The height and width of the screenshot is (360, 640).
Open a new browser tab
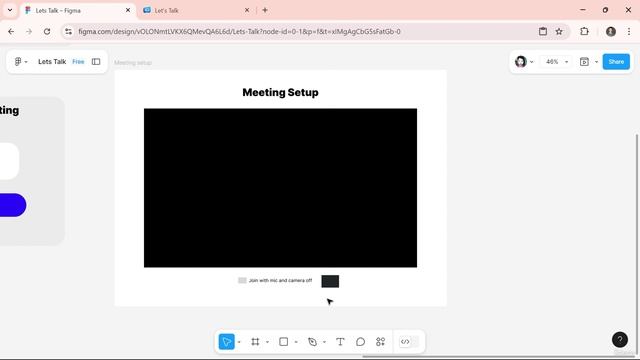[x=265, y=10]
